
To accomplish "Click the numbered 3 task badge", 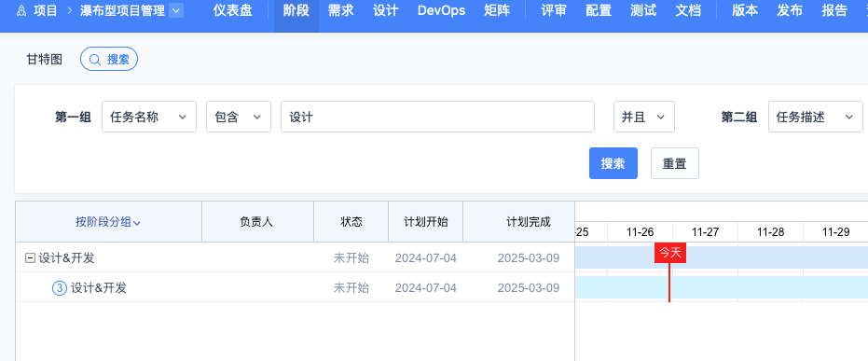I will tap(60, 288).
